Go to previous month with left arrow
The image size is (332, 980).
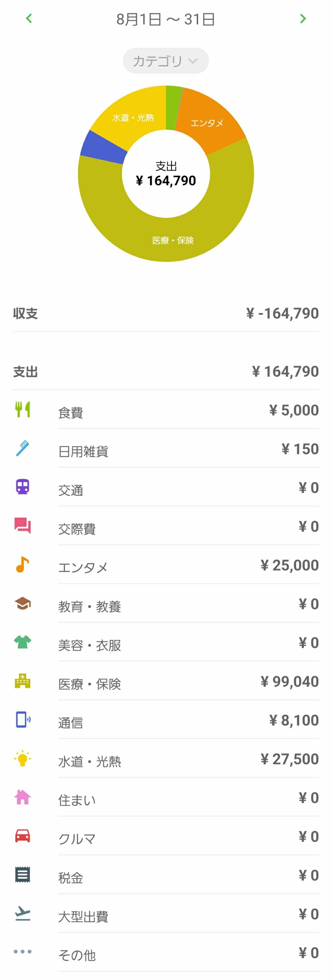[x=29, y=18]
